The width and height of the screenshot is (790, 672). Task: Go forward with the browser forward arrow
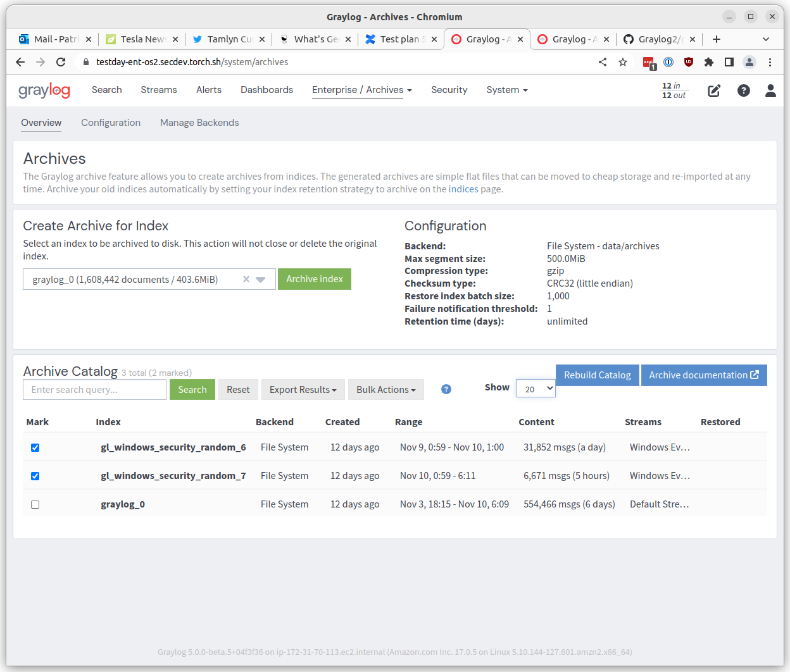(41, 62)
